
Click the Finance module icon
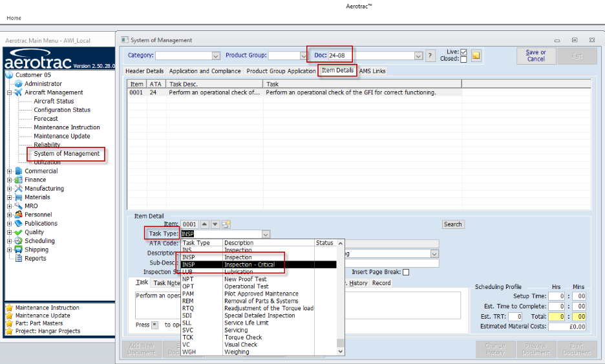point(18,180)
